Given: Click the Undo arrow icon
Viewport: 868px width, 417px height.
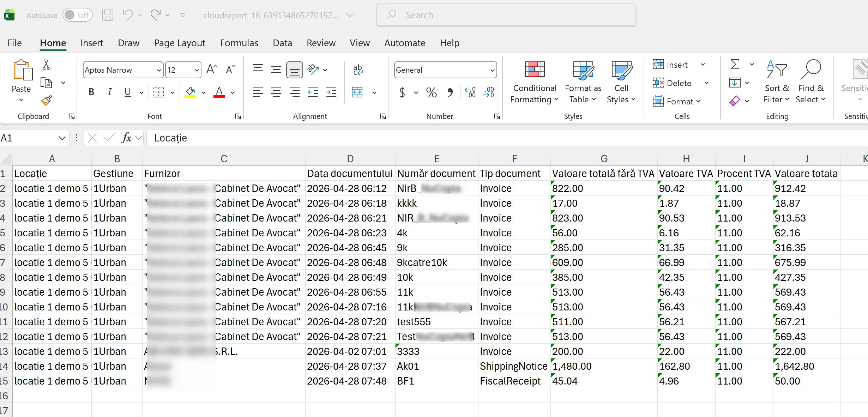Looking at the screenshot, I should click(x=128, y=15).
